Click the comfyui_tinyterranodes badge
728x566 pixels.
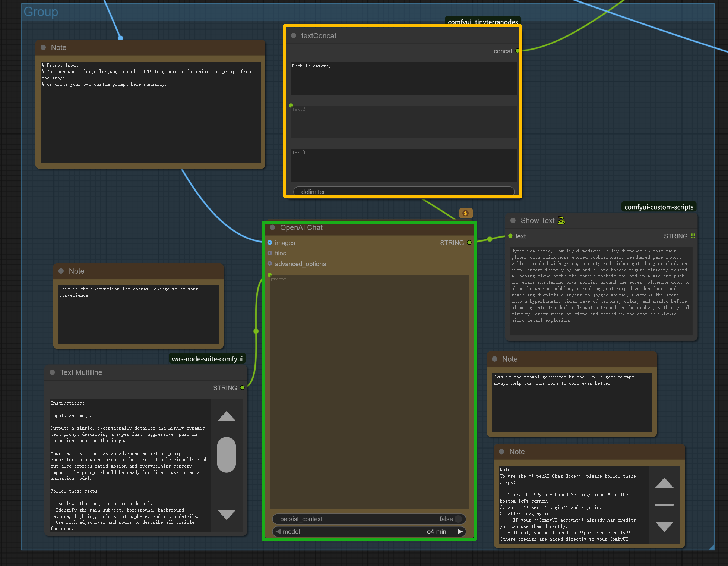tap(483, 22)
